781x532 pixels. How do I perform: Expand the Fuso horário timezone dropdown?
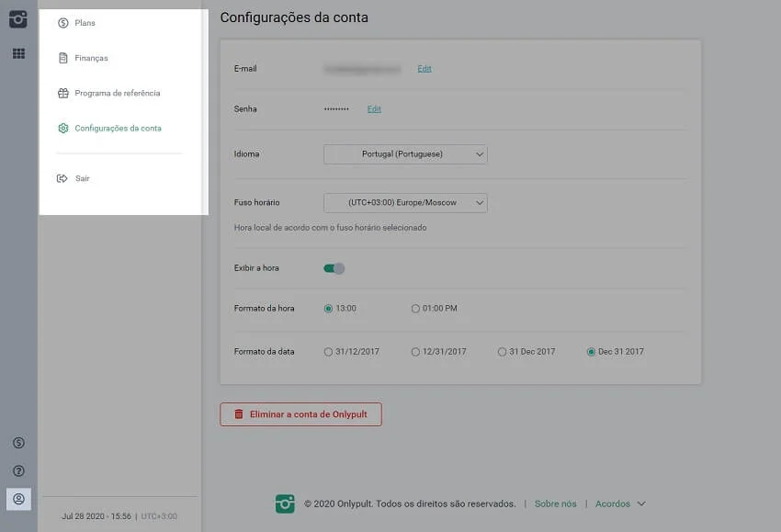405,202
